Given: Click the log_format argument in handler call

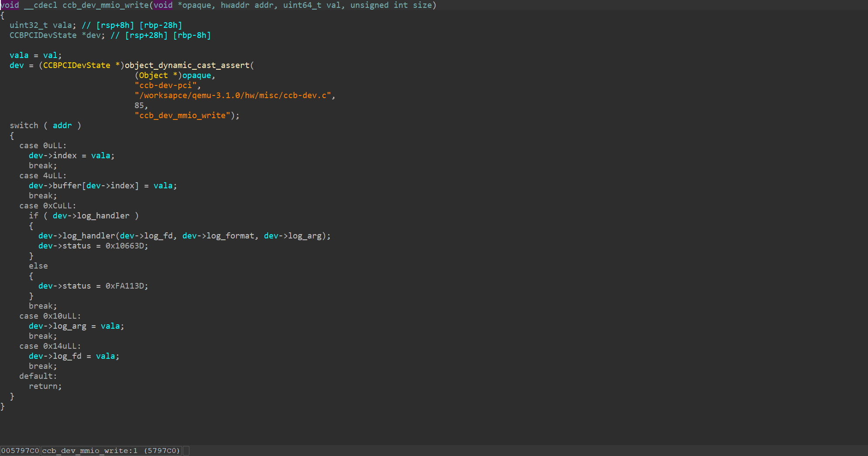Looking at the screenshot, I should click(x=230, y=236).
